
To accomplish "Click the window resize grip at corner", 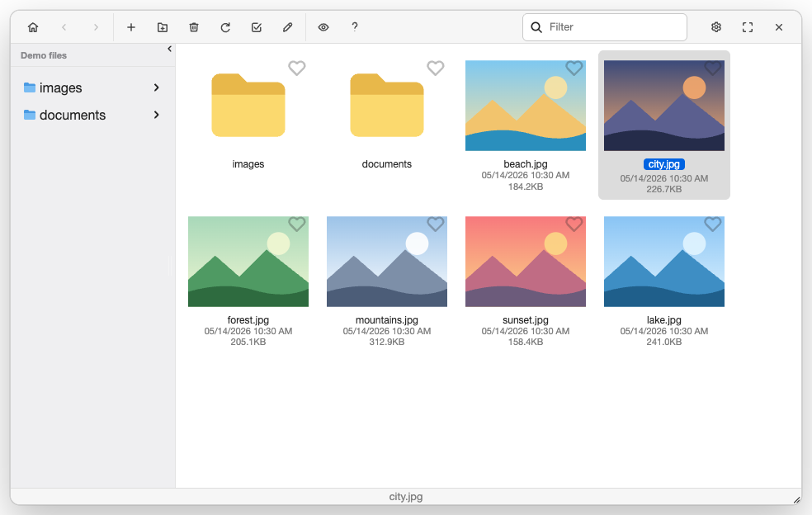I will point(796,499).
